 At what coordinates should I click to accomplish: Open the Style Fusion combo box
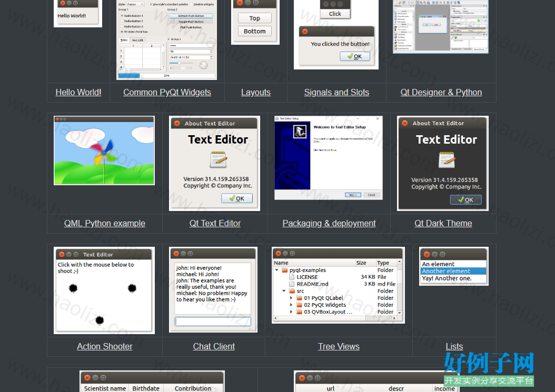click(135, 4)
